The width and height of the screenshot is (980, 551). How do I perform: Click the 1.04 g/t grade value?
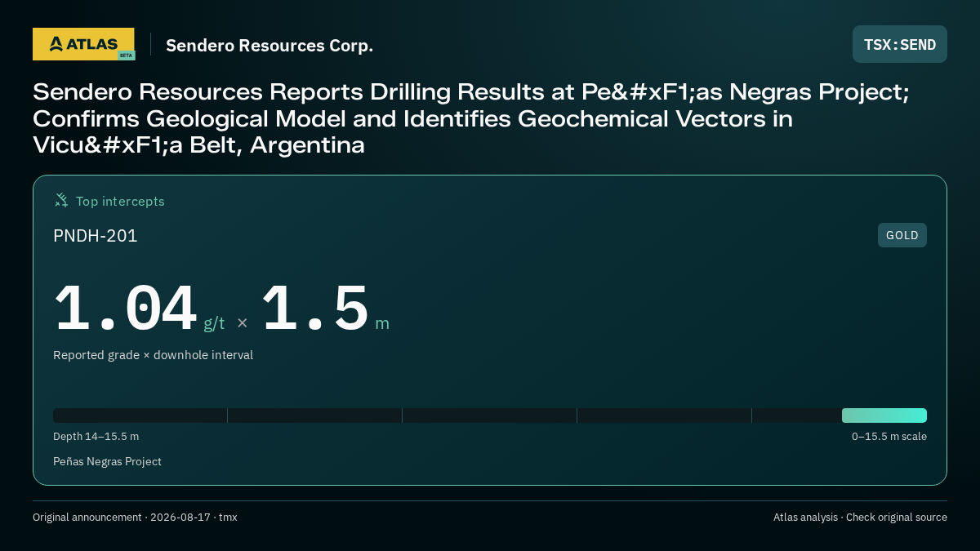point(139,309)
